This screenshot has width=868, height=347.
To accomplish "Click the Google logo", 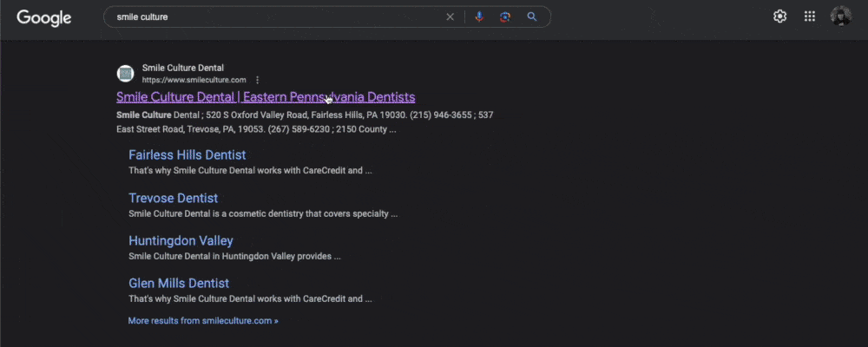I will pyautogui.click(x=43, y=17).
